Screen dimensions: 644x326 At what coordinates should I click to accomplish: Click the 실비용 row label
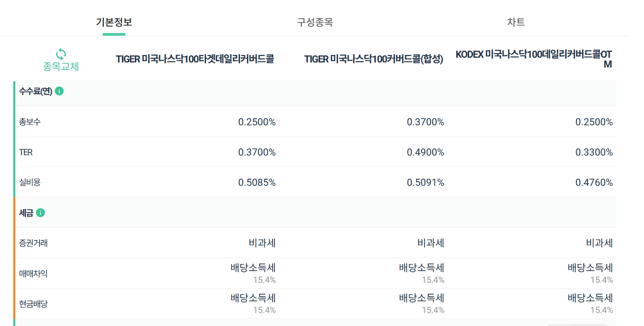(x=30, y=182)
